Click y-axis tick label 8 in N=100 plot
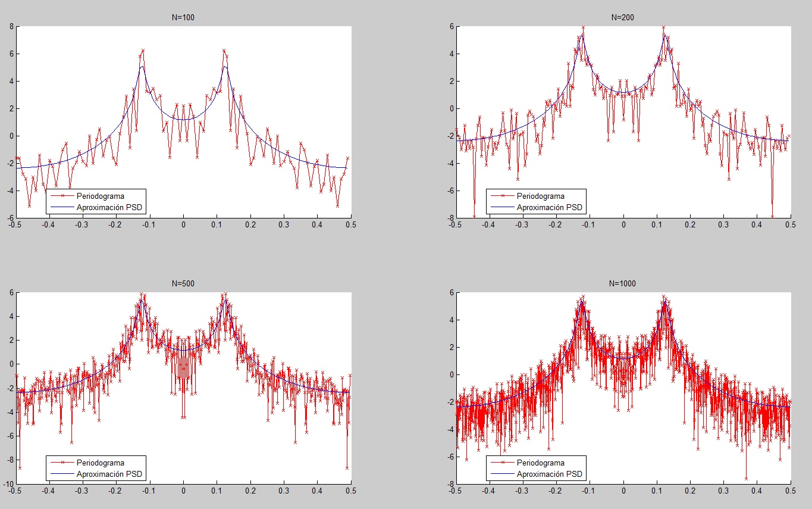This screenshot has width=812, height=509. 11,26
